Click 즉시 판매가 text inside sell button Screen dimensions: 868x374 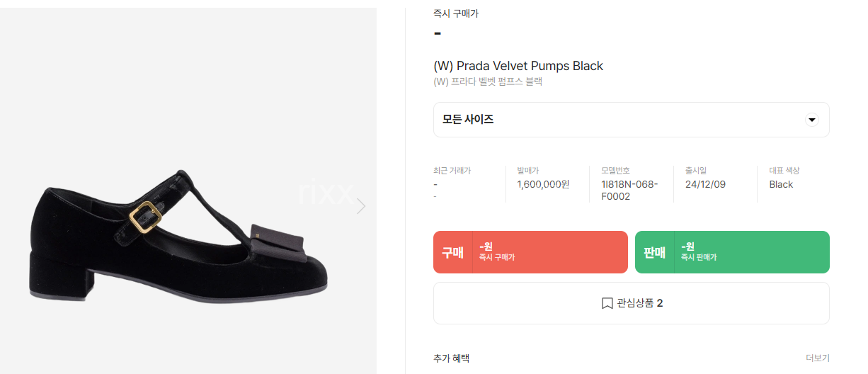(x=699, y=257)
